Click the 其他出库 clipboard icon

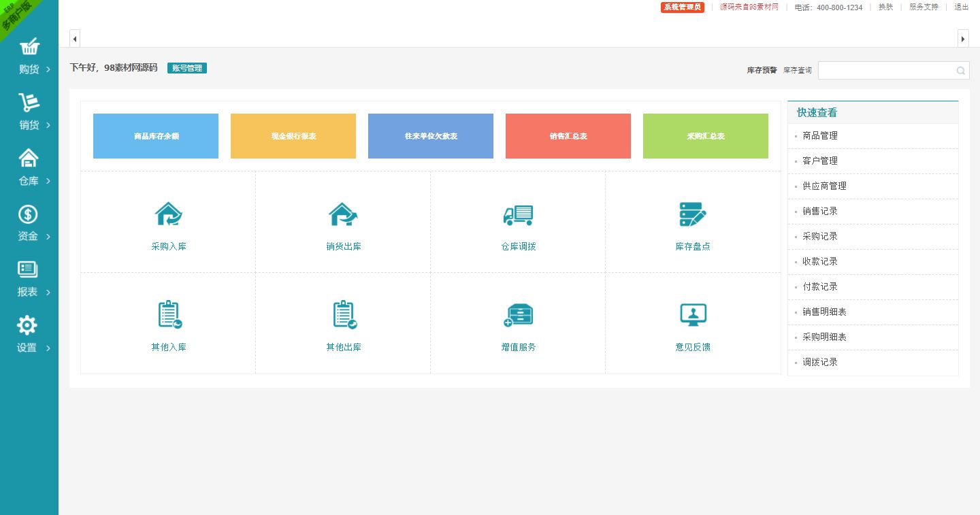(343, 315)
